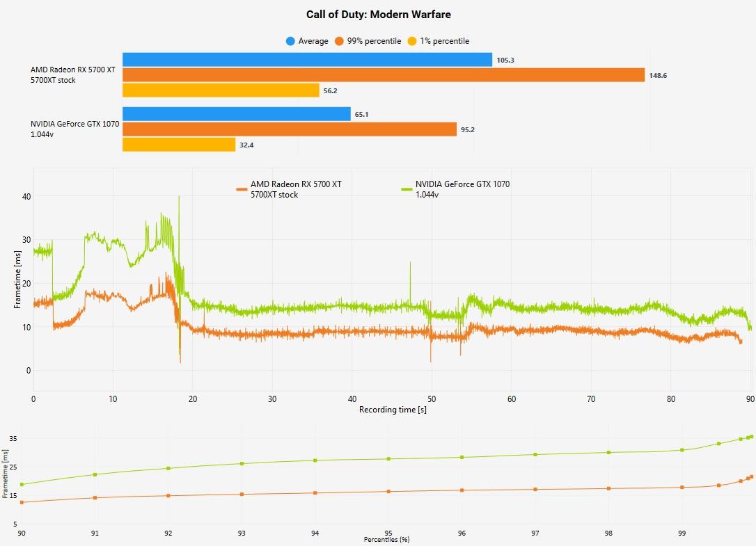Screen dimensions: 756x546
Task: Click the 32.4 value label
Action: pyautogui.click(x=246, y=145)
